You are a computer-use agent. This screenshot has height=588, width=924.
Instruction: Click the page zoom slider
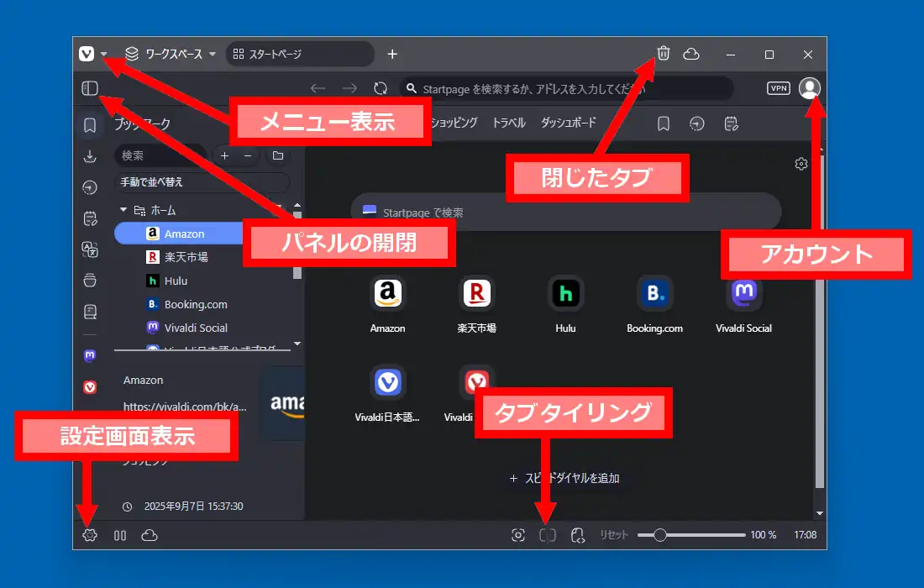(x=692, y=535)
